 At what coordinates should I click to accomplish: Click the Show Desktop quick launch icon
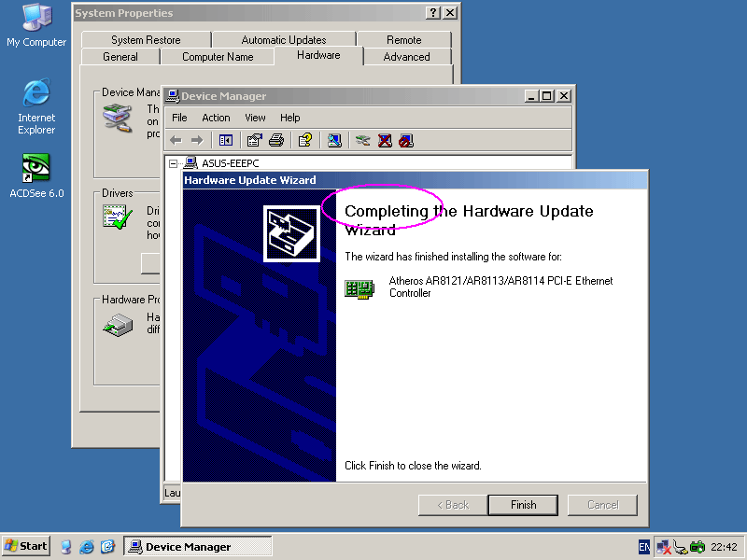[x=66, y=546]
